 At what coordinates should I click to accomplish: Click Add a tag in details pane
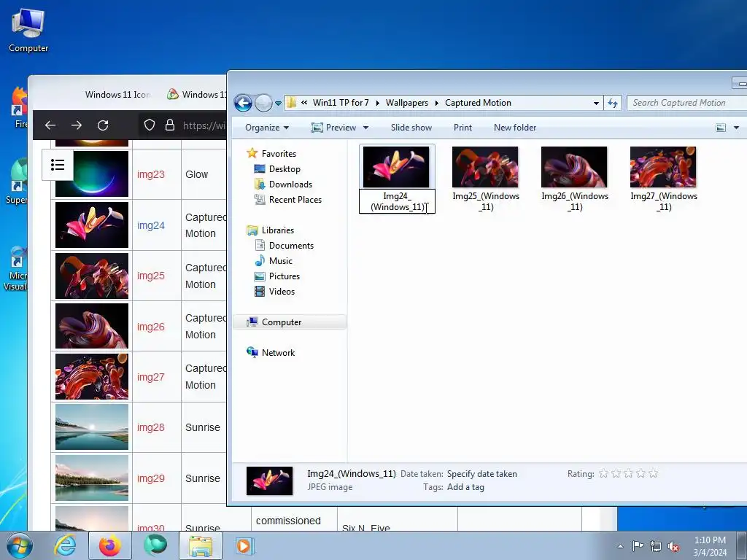(465, 488)
